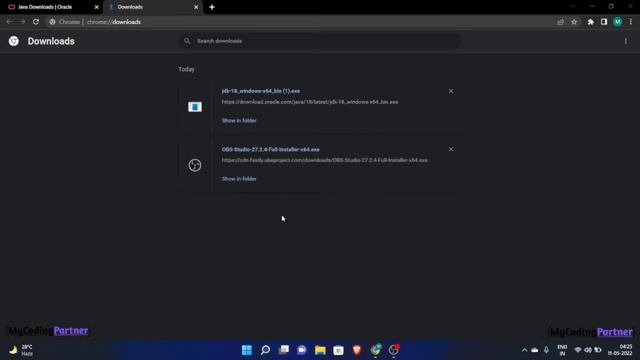Open File Explorer from taskbar
The height and width of the screenshot is (360, 640).
(320, 350)
